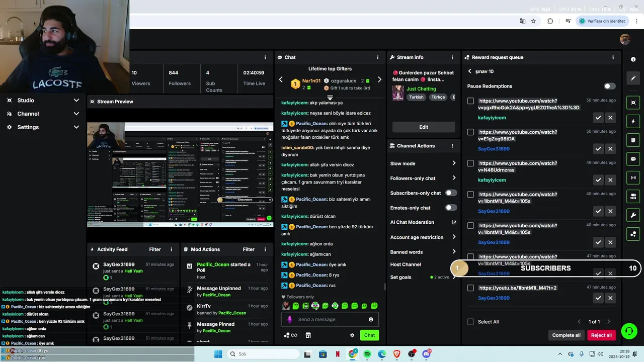
Task: Open Stream info three-dot menu
Action: coord(452,57)
